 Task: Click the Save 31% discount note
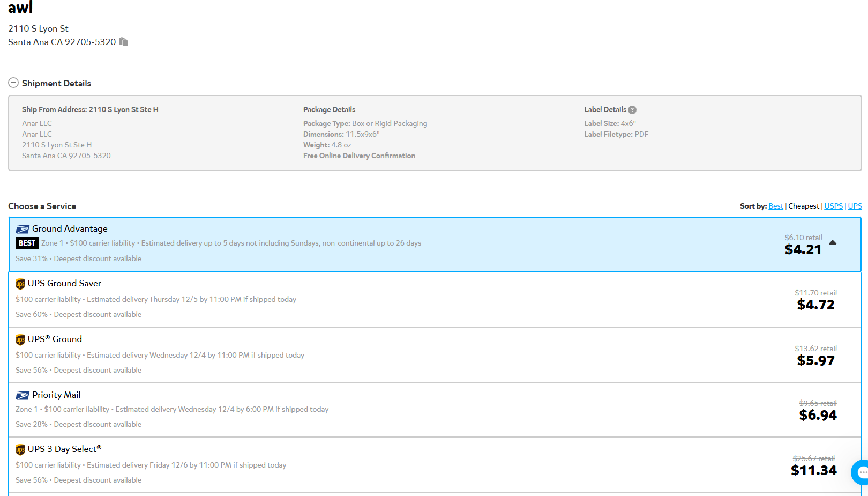click(x=78, y=258)
